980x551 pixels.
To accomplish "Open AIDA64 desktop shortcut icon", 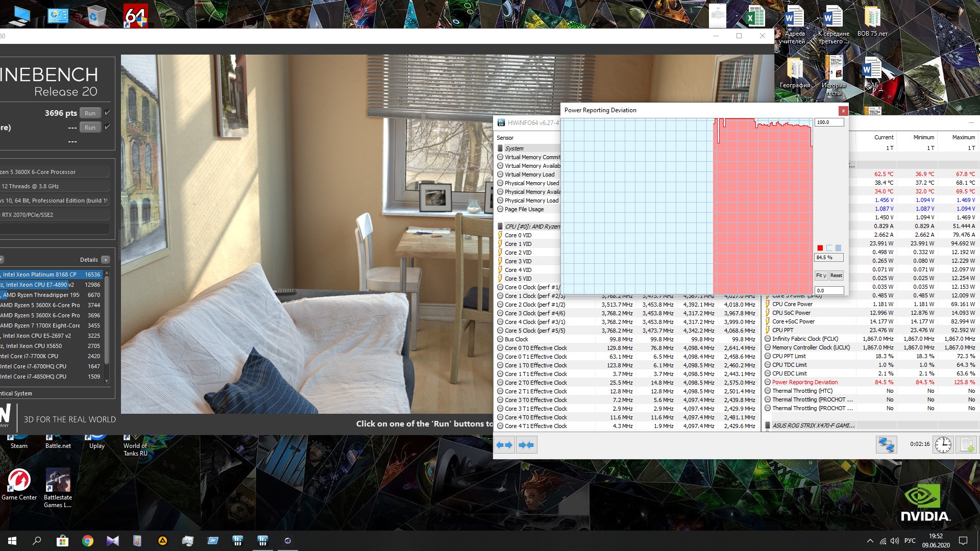I will pos(135,16).
